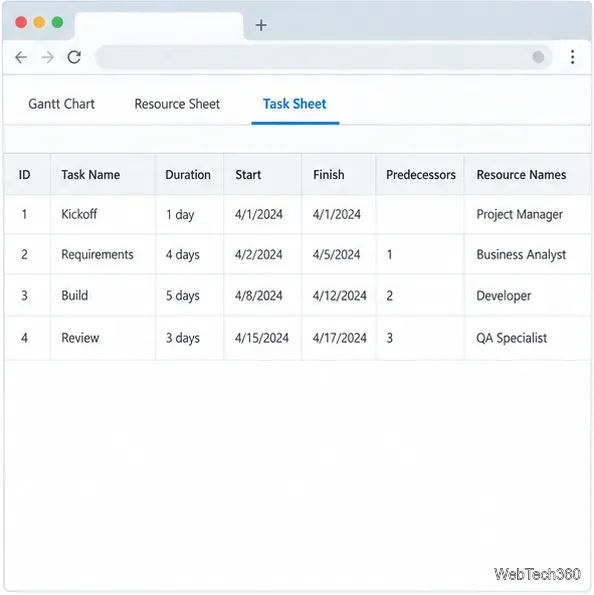The height and width of the screenshot is (595, 594).
Task: Click the '3 days' duration cell
Action: point(189,338)
